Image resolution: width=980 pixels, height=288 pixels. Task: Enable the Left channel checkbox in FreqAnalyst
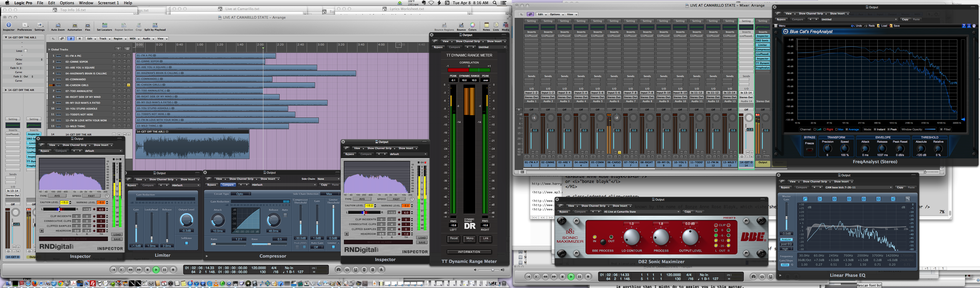814,129
